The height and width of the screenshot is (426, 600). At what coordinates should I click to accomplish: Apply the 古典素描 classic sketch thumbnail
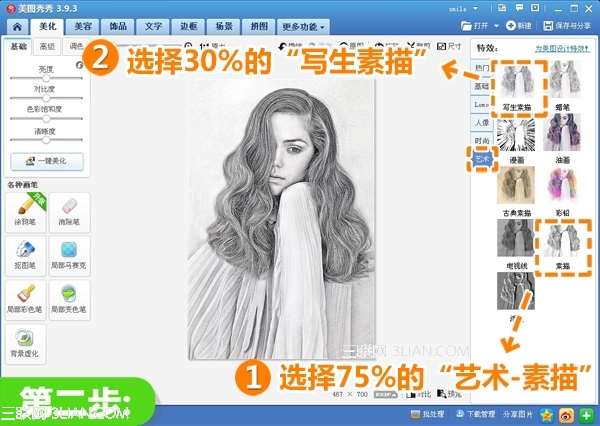516,185
